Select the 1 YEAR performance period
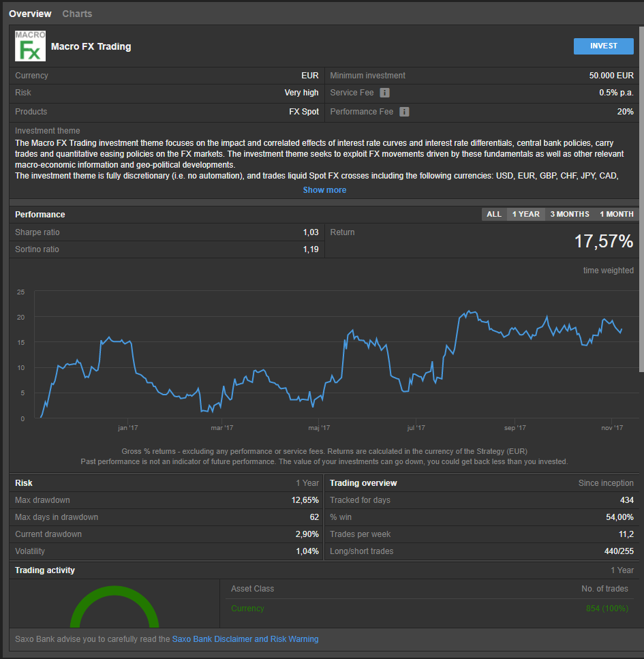The image size is (644, 659). coord(526,215)
